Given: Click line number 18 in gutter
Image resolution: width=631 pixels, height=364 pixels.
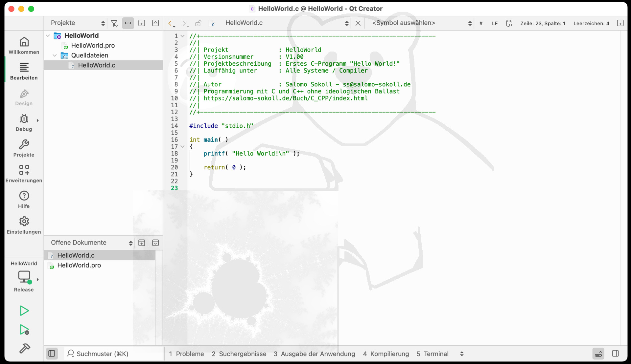Looking at the screenshot, I should click(x=175, y=153).
